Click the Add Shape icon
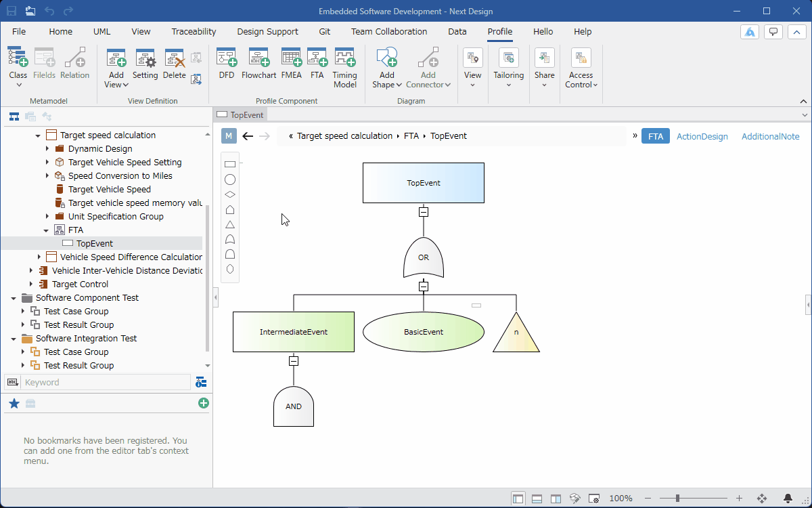 tap(386, 58)
